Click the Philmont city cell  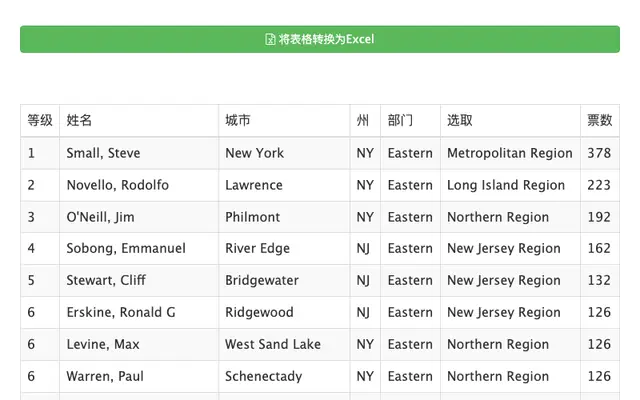(284, 217)
